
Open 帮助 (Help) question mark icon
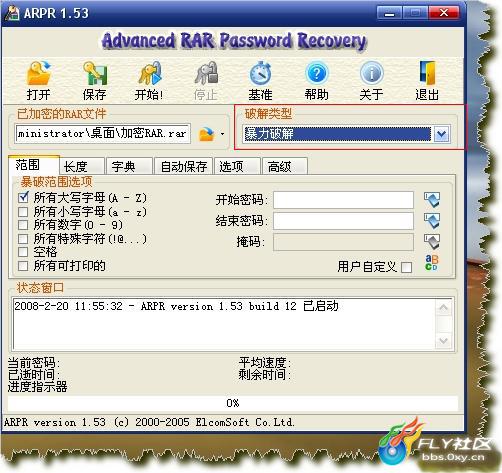(317, 73)
